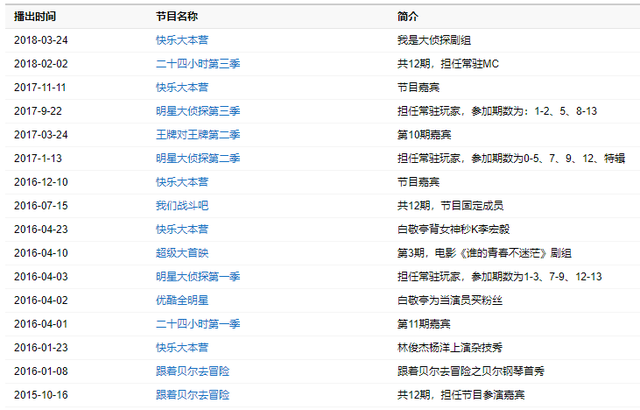
Task: Select the description 跟着贝尔去冒险之贝尔钢琴首秀
Action: [471, 371]
